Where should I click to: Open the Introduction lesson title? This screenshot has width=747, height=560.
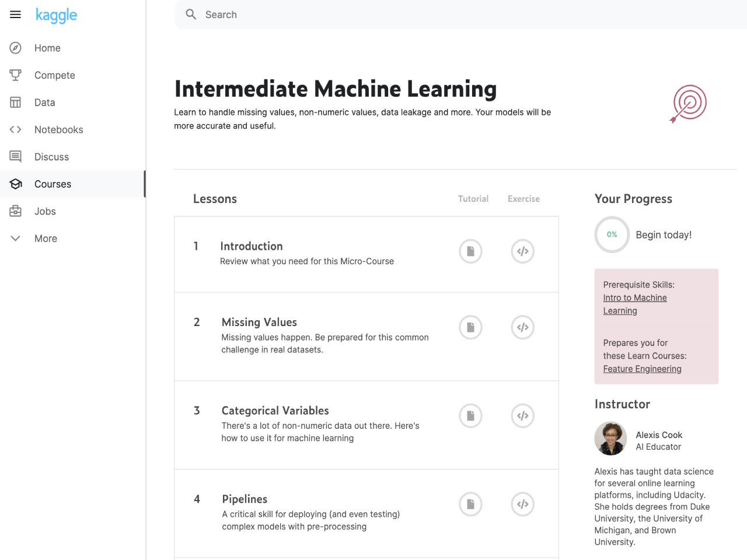coord(252,246)
